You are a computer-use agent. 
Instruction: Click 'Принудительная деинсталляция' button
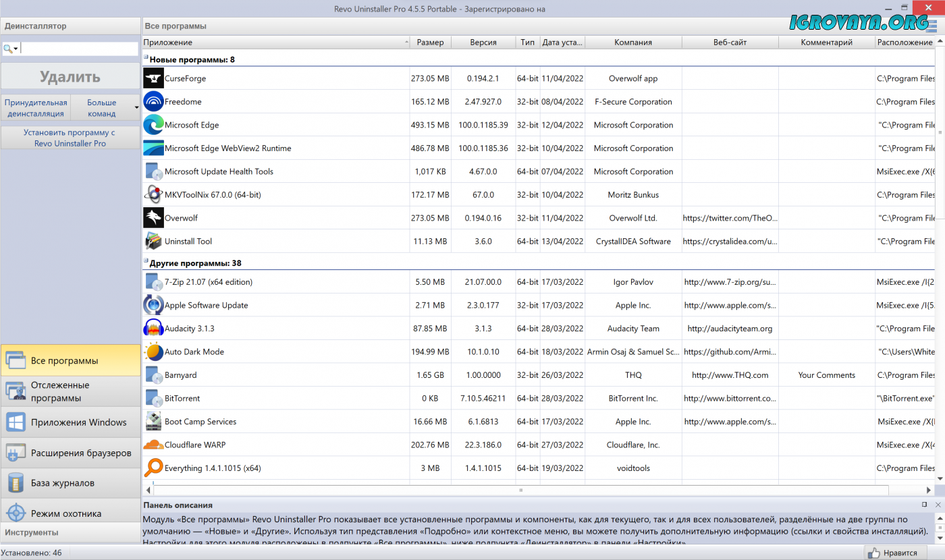click(36, 108)
